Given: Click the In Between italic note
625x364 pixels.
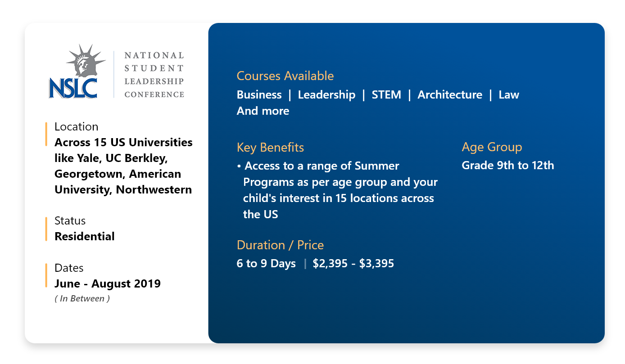Looking at the screenshot, I should 82,298.
